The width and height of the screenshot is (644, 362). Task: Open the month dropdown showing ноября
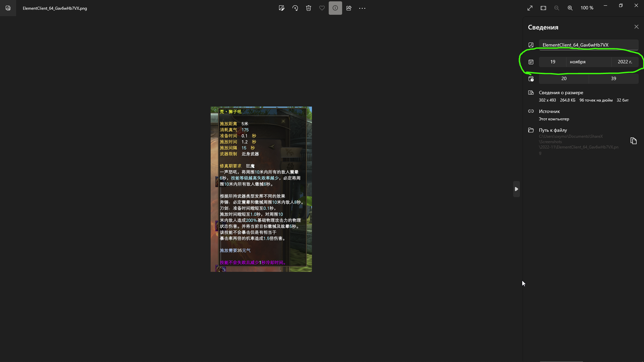[589, 62]
